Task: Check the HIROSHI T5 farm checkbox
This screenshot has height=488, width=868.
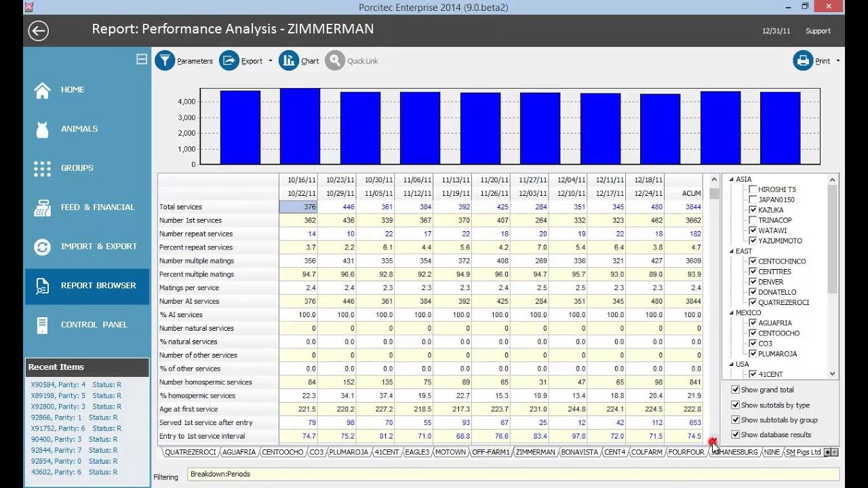Action: point(753,190)
